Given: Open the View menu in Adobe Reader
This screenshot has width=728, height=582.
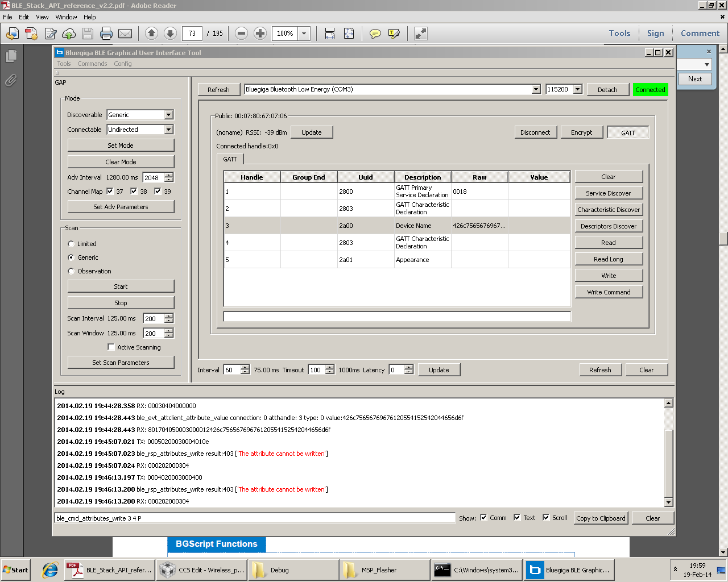Looking at the screenshot, I should (42, 17).
